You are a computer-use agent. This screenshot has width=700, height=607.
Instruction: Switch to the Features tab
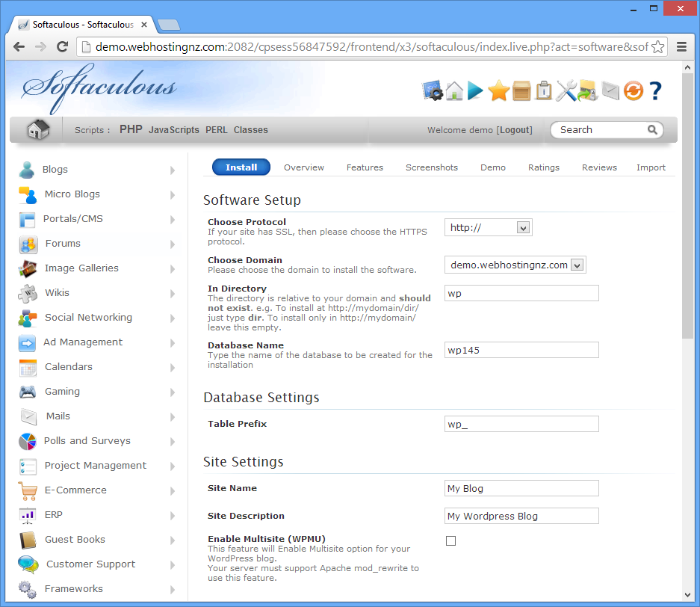coord(365,167)
